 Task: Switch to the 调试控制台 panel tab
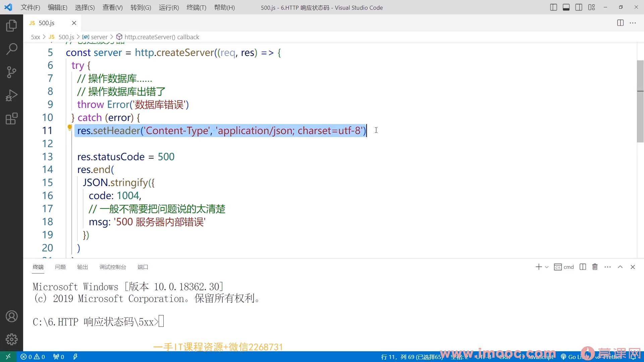tap(113, 267)
